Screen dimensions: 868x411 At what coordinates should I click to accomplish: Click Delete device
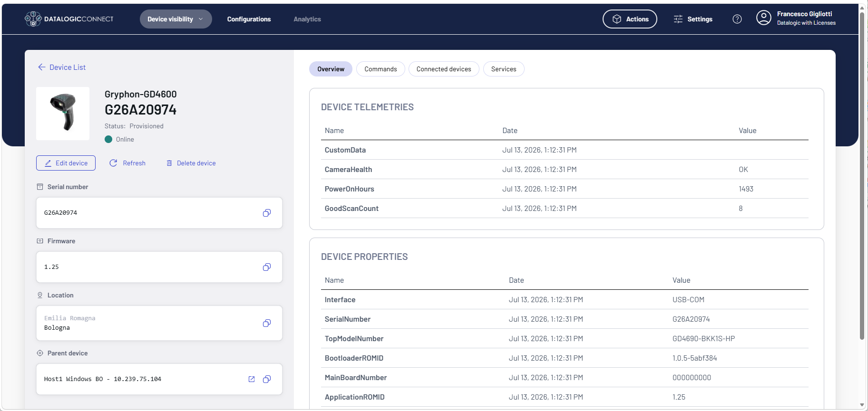click(x=191, y=163)
